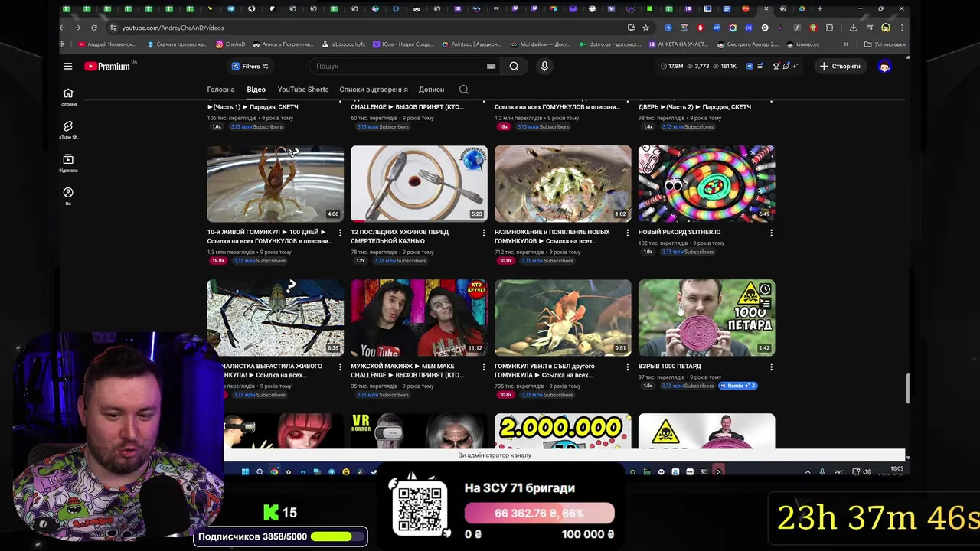Open the Дописи posts tab
This screenshot has height=551, width=980.
tap(431, 90)
